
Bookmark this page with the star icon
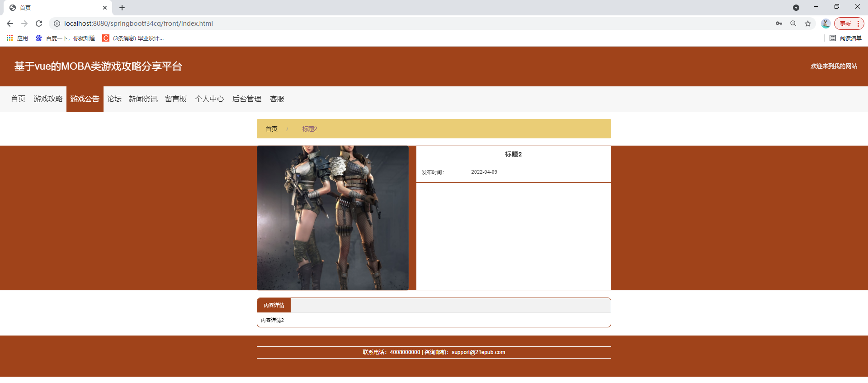[808, 24]
